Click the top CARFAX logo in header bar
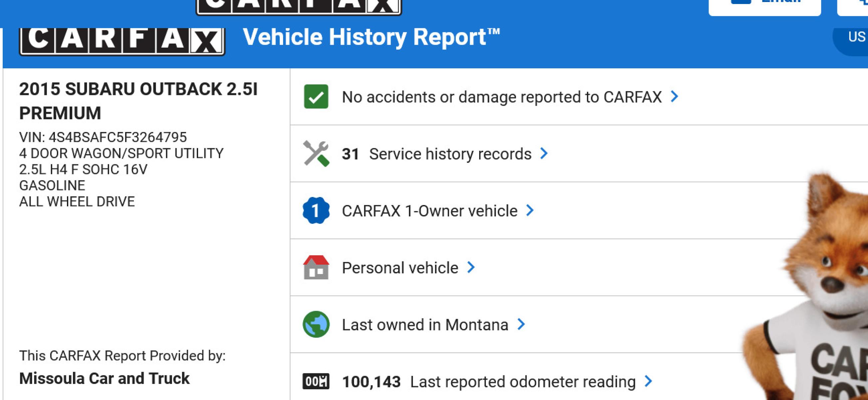 point(299,7)
